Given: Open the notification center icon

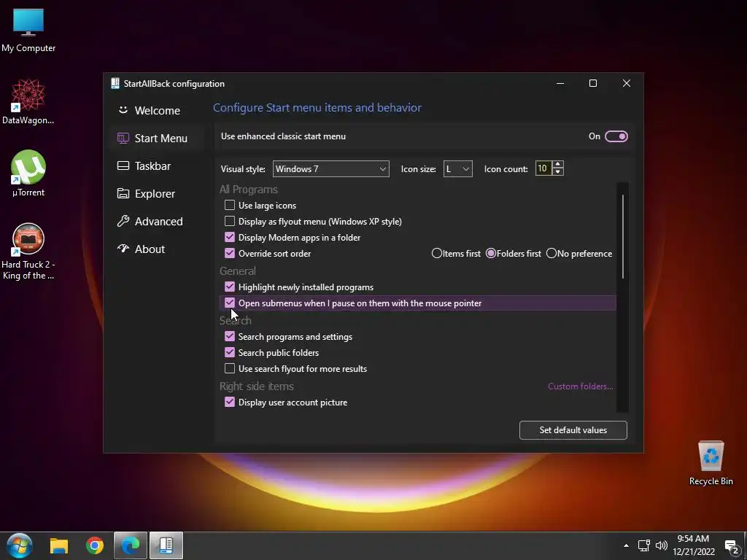Looking at the screenshot, I should click(731, 546).
